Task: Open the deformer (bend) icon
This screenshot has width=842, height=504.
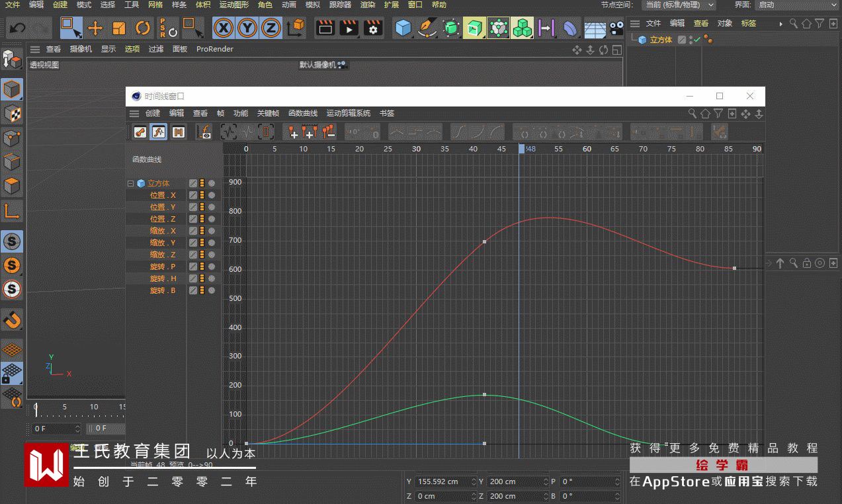Action: (569, 28)
